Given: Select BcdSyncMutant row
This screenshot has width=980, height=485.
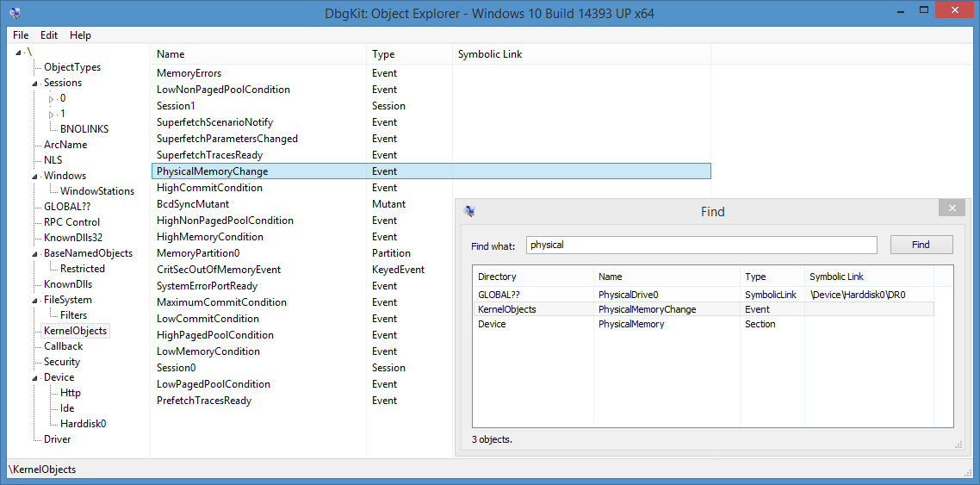Looking at the screenshot, I should click(x=303, y=204).
